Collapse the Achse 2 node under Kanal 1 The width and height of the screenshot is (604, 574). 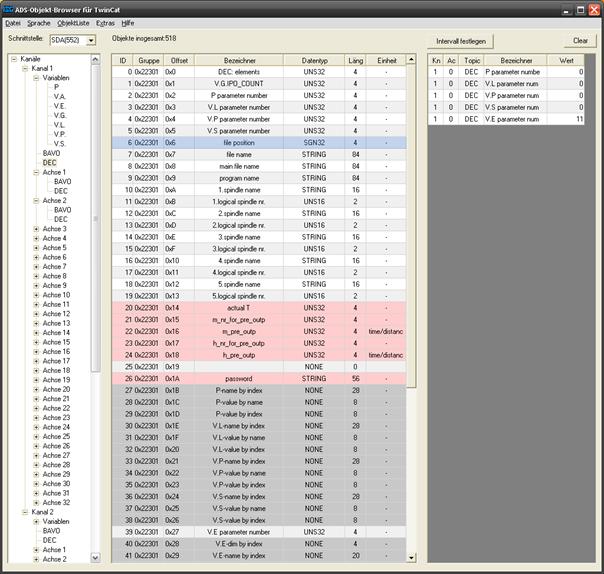pyautogui.click(x=36, y=201)
